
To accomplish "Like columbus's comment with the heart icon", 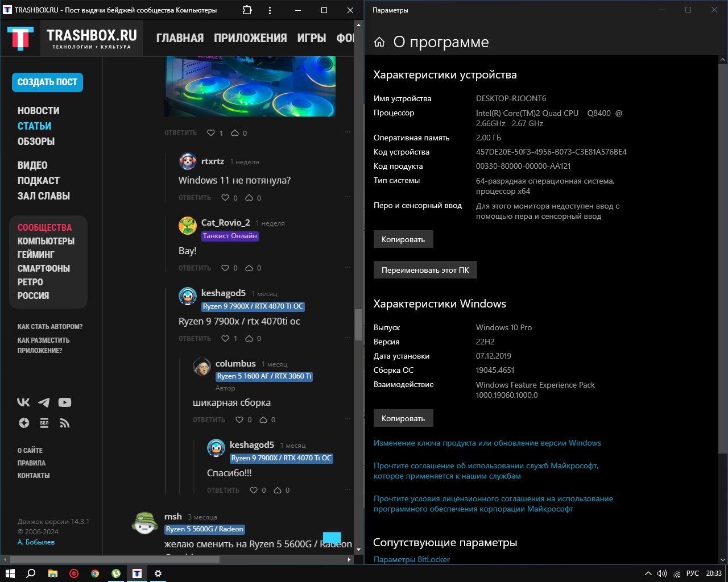I will 239,420.
